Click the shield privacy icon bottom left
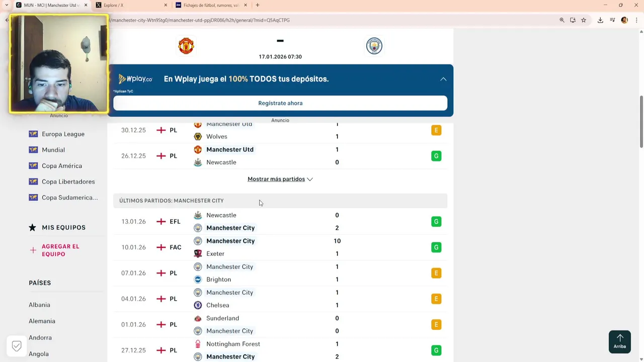This screenshot has height=362, width=644. (x=17, y=346)
